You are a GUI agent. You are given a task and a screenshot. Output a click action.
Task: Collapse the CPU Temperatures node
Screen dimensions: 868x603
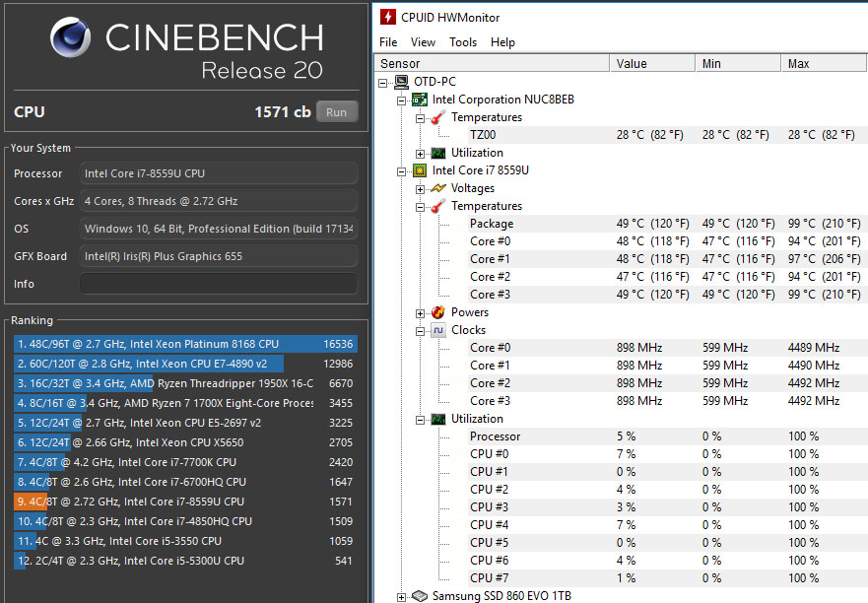[x=420, y=207]
